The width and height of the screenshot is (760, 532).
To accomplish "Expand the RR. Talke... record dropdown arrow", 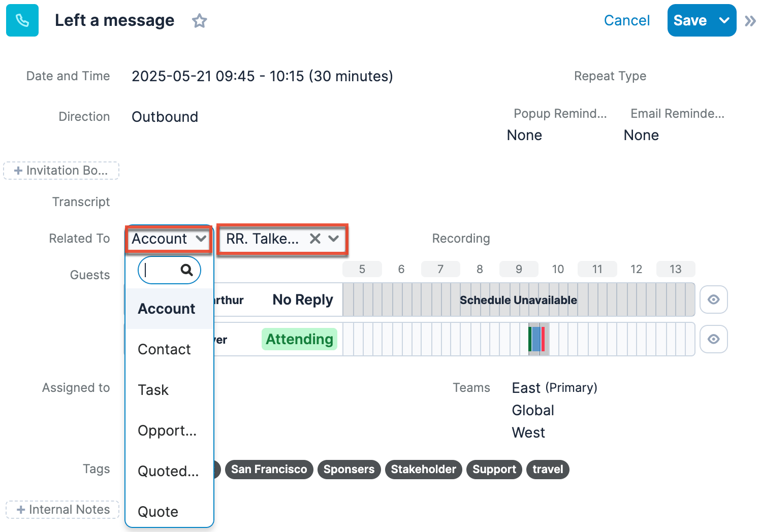I will 334,239.
